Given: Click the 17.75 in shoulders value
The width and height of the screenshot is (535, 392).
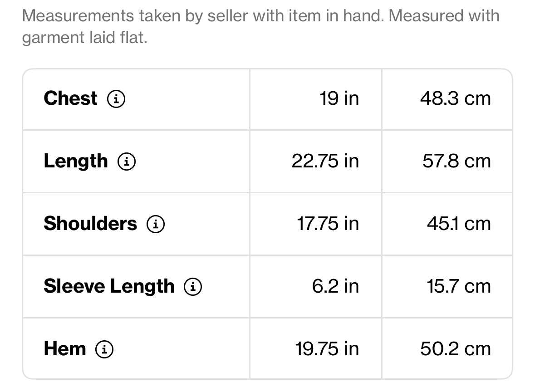Looking at the screenshot, I should tap(328, 224).
